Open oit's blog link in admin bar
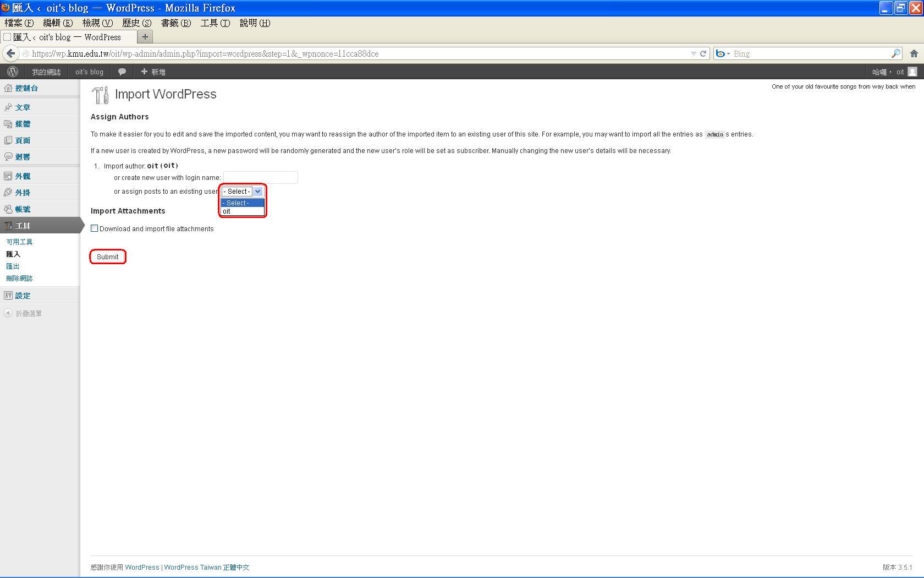The width and height of the screenshot is (924, 578). (x=89, y=72)
